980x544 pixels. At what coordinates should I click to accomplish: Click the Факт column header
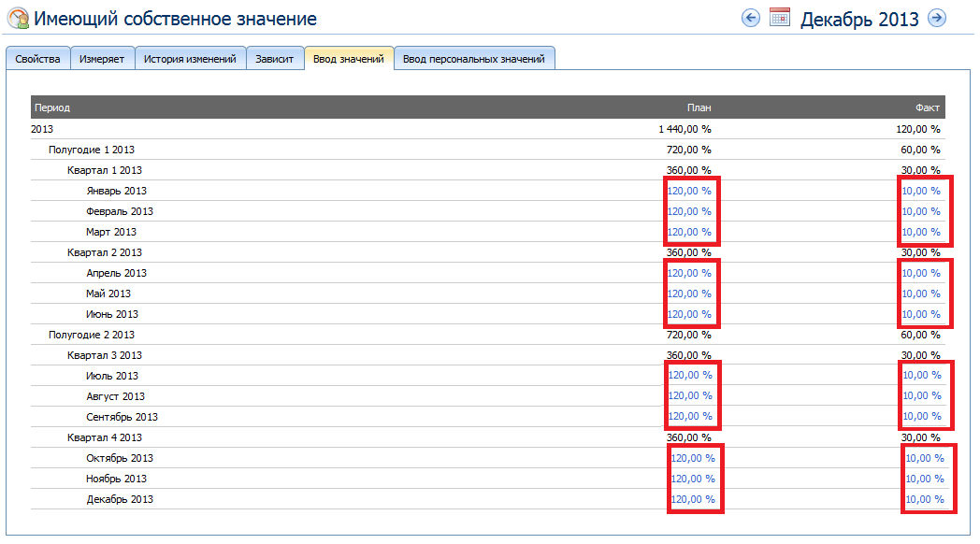[928, 107]
